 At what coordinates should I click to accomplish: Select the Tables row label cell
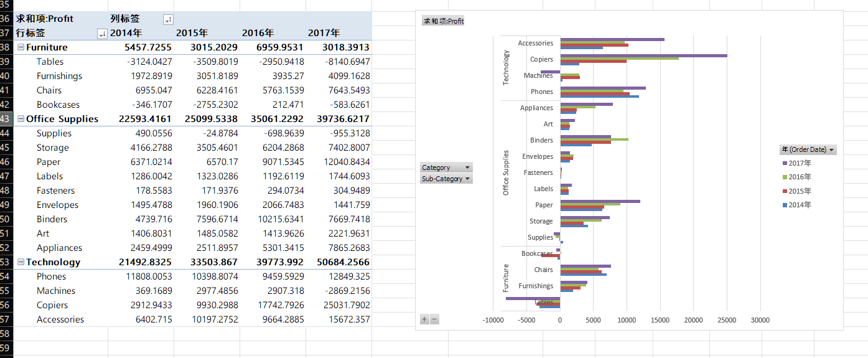50,62
